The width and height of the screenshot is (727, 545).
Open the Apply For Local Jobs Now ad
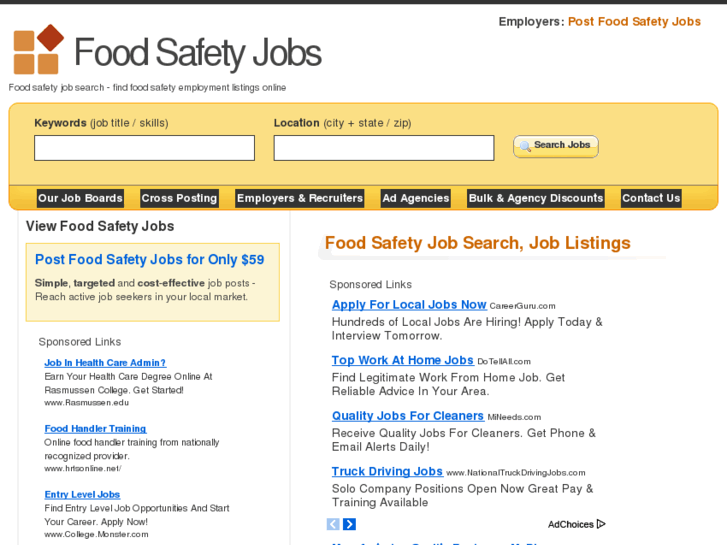point(409,305)
